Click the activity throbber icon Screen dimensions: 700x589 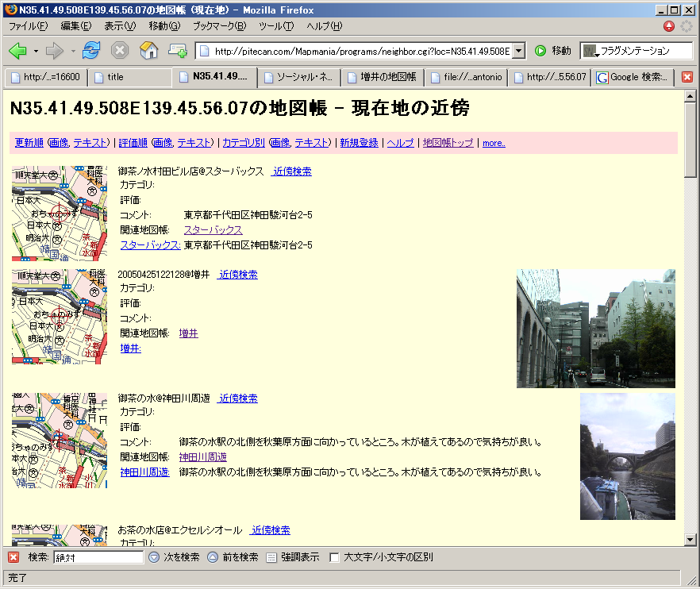point(687,26)
